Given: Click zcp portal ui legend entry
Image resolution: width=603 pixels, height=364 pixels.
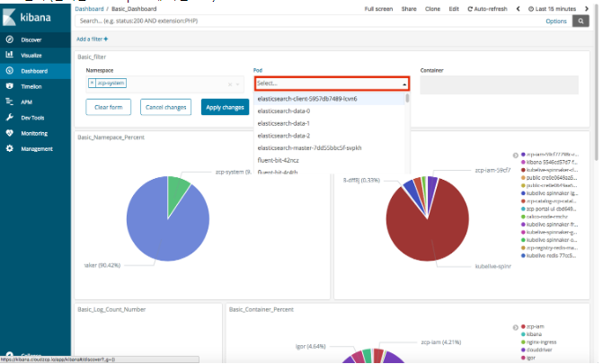Looking at the screenshot, I should pyautogui.click(x=551, y=209).
